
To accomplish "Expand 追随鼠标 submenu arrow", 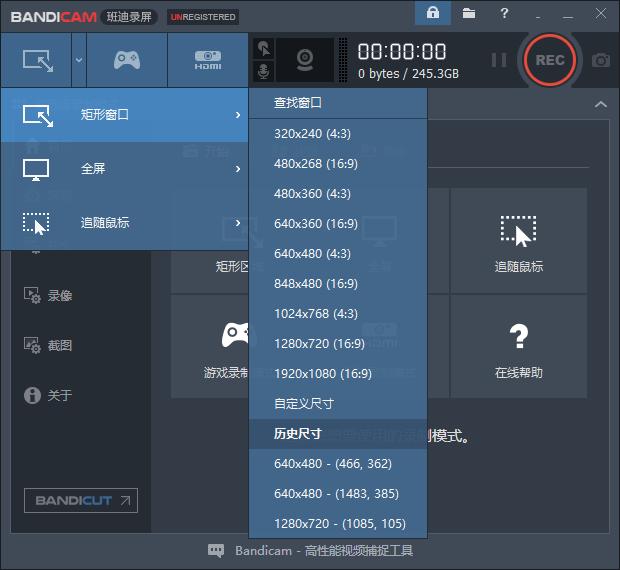I will point(238,223).
